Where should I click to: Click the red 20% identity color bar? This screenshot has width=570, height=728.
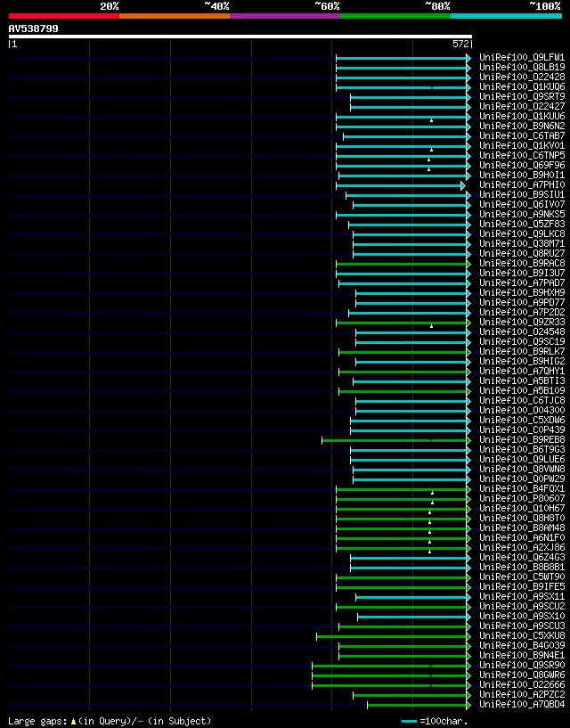(x=64, y=16)
